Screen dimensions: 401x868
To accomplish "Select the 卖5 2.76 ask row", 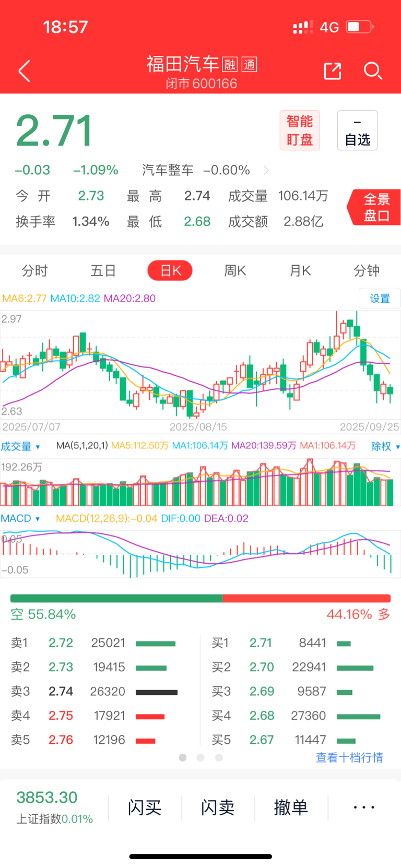I will tap(95, 740).
